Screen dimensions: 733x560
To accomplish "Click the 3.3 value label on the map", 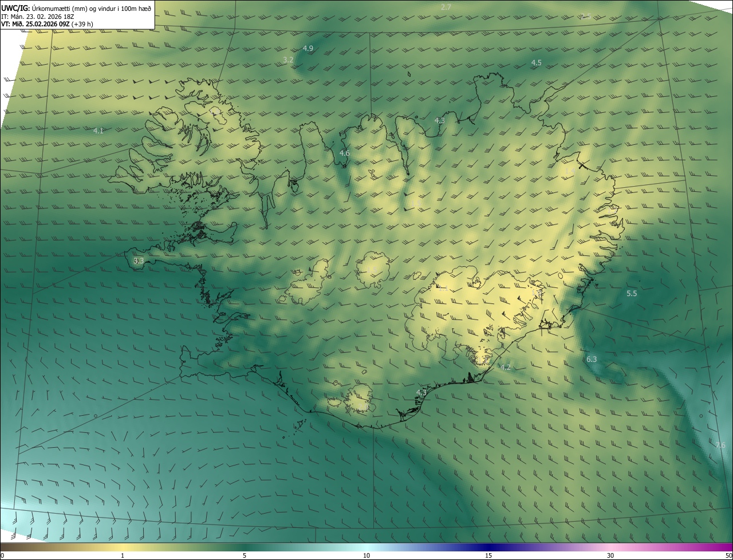I will point(139,261).
